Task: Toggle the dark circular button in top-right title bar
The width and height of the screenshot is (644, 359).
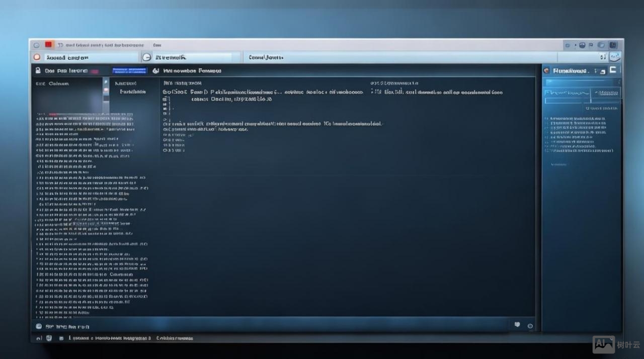Action: pyautogui.click(x=582, y=45)
